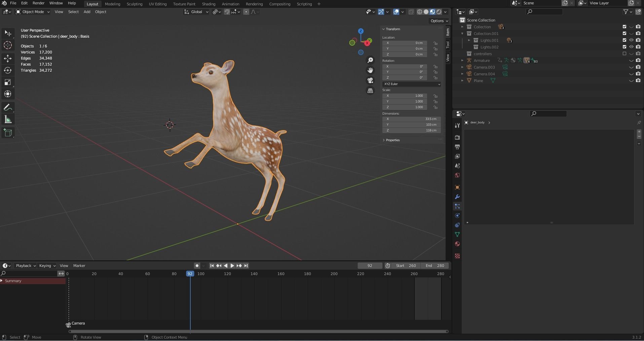Open the File menu
The width and height of the screenshot is (644, 341).
(x=13, y=3)
